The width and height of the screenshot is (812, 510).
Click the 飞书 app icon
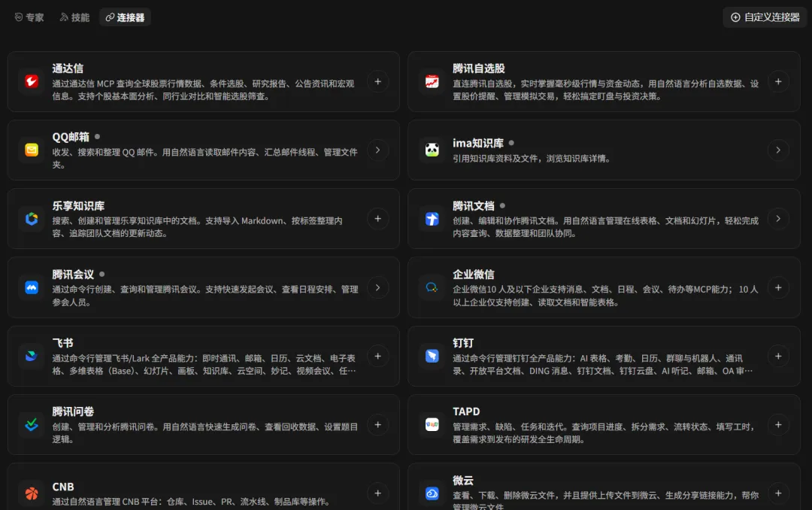[x=32, y=356]
